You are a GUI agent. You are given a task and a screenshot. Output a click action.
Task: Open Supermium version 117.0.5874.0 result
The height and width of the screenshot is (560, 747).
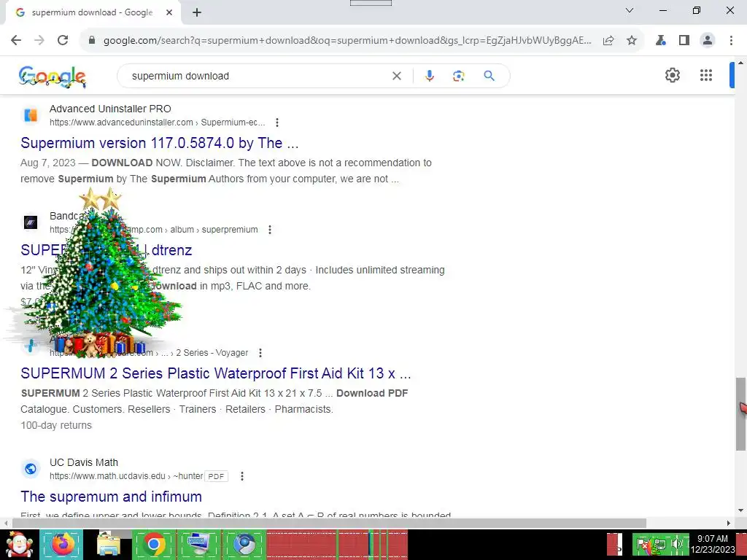tap(160, 143)
